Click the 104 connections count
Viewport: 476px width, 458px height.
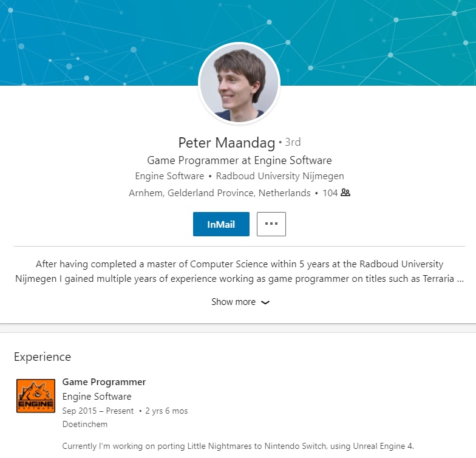pyautogui.click(x=330, y=193)
